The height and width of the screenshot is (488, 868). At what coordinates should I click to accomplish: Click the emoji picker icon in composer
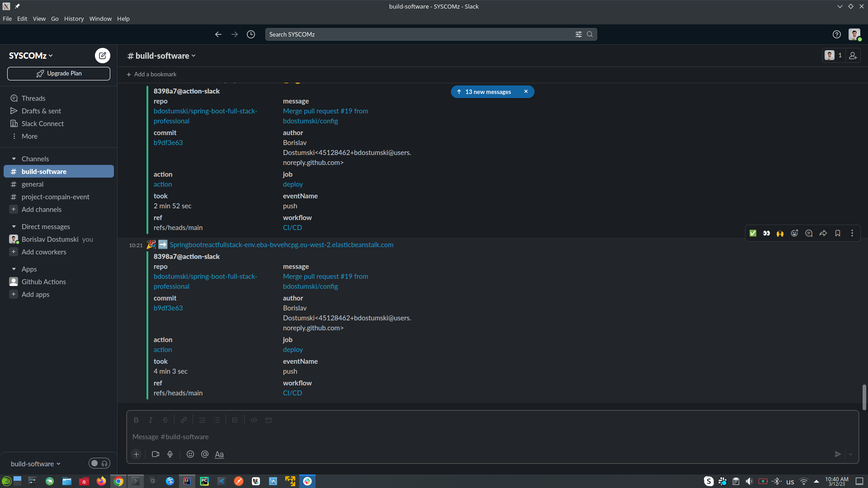(x=190, y=454)
